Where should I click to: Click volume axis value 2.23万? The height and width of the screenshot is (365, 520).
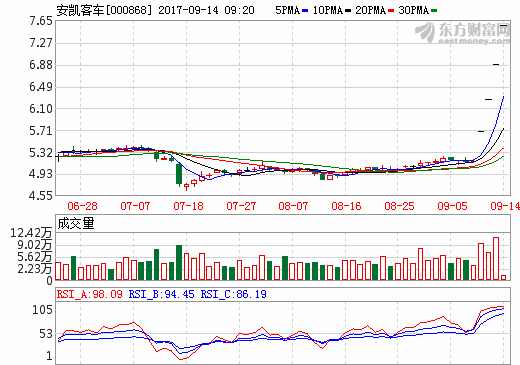point(35,269)
